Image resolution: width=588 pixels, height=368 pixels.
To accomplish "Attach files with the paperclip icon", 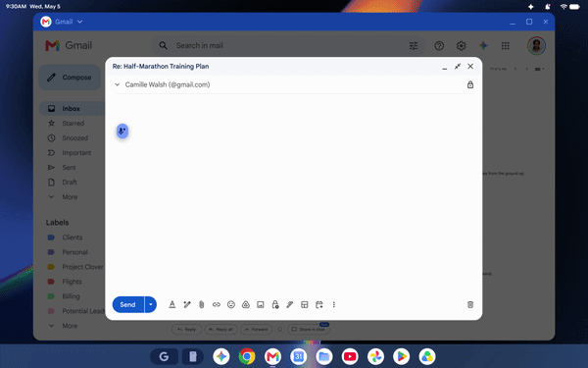I will click(x=201, y=304).
